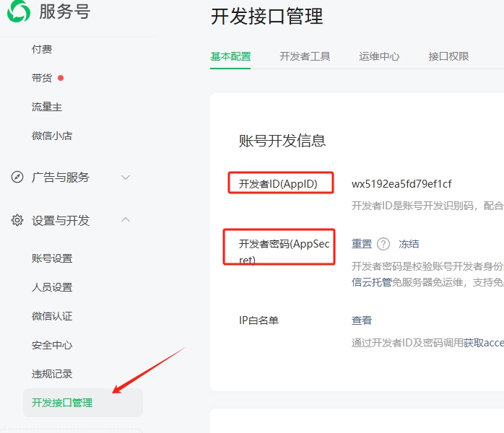Screen dimensions: 504x433
Task: Click the IP白名单 label
Action: click(258, 320)
